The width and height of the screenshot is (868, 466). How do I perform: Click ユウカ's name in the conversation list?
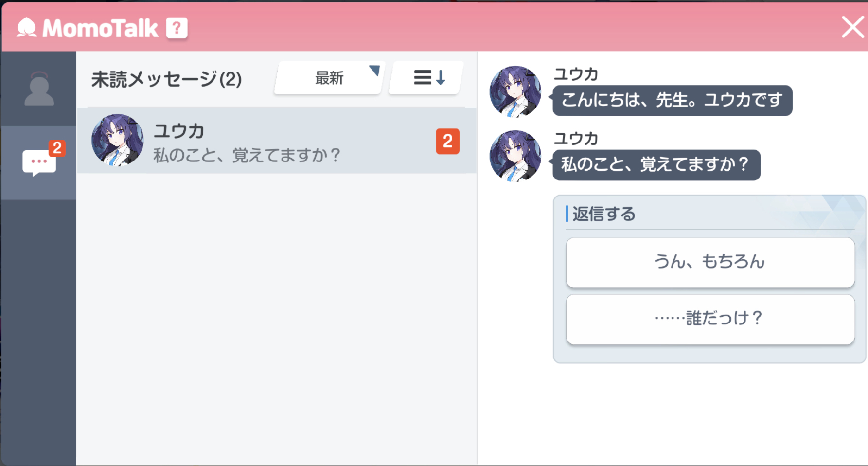coord(179,131)
